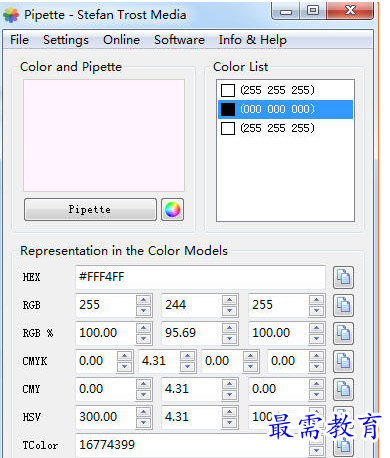The height and width of the screenshot is (458, 390).
Task: Increase the RGB % blue value
Action: (316, 328)
